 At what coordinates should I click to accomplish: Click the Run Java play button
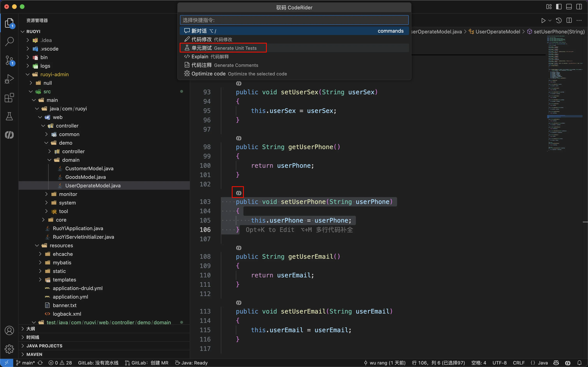pyautogui.click(x=543, y=21)
